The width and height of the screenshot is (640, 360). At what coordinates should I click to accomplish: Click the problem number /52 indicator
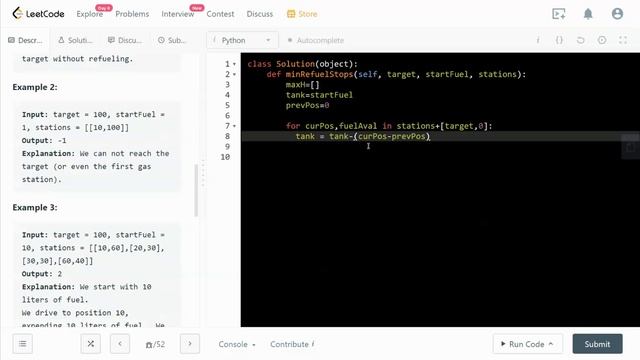(x=155, y=344)
